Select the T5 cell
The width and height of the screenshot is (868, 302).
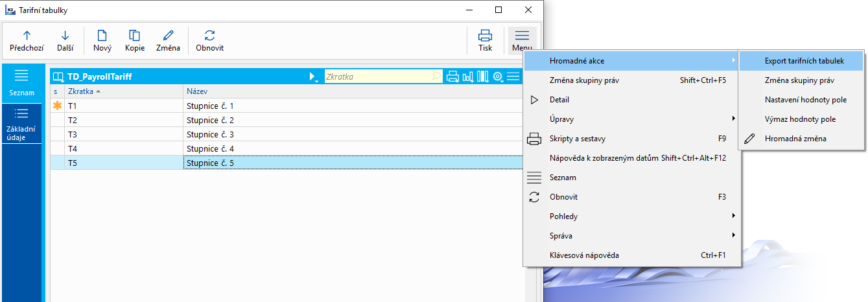(124, 163)
